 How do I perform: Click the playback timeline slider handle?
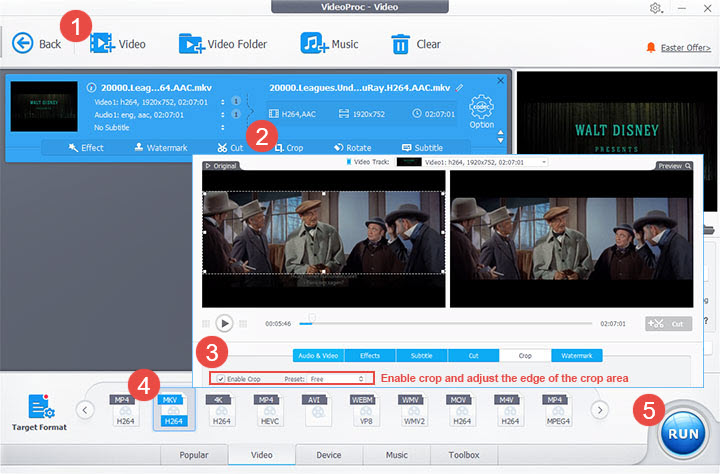(312, 318)
